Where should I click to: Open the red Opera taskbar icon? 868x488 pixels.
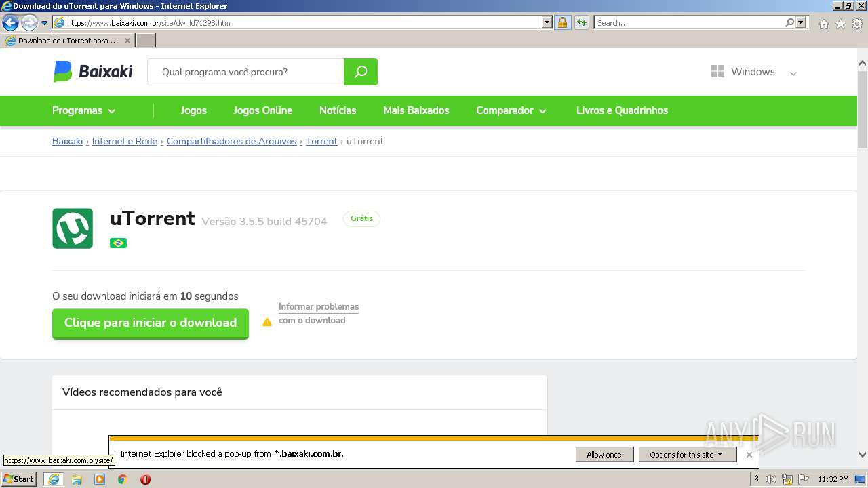click(x=145, y=479)
